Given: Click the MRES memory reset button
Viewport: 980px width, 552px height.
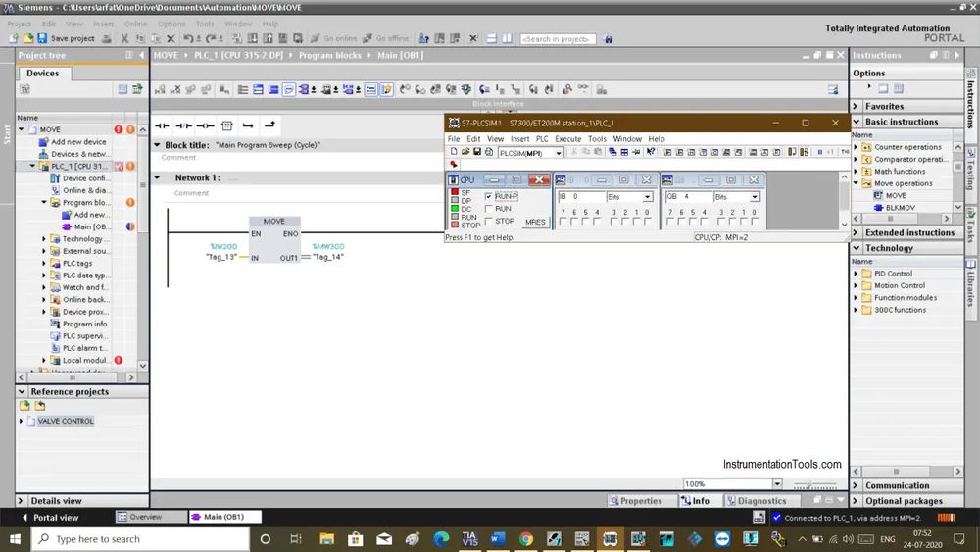Looking at the screenshot, I should pos(535,222).
